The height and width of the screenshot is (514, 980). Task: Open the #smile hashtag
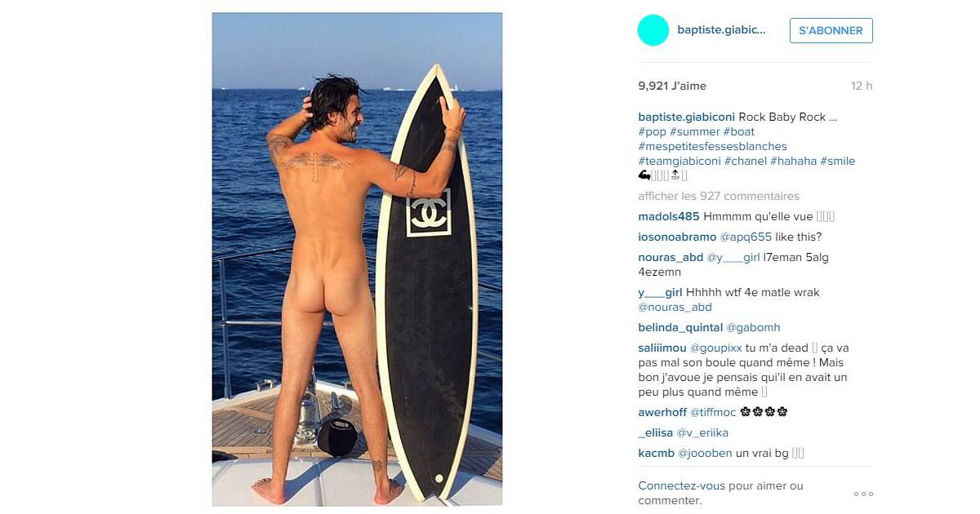(x=838, y=161)
